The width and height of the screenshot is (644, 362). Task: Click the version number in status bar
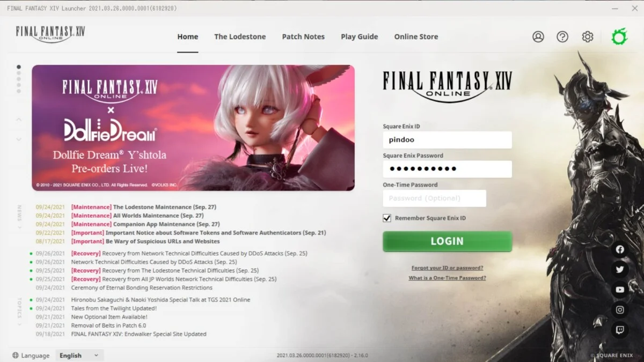tap(322, 355)
